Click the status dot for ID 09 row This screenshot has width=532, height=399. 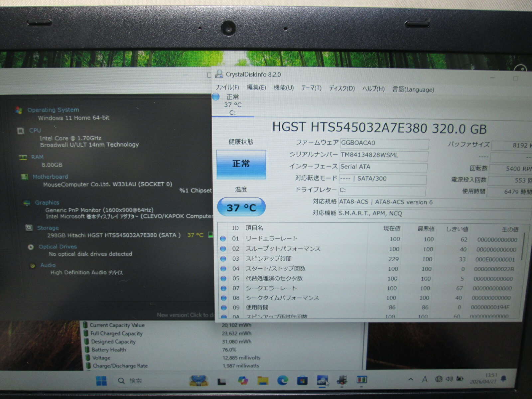pyautogui.click(x=223, y=308)
